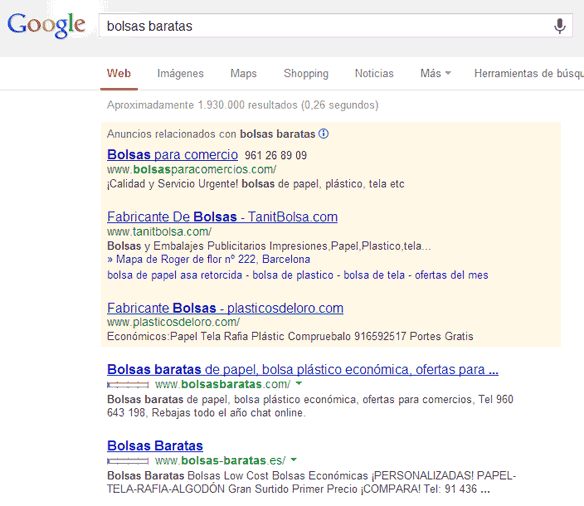Click the ads info icon beside 'bolsas baratas'

pos(324,134)
